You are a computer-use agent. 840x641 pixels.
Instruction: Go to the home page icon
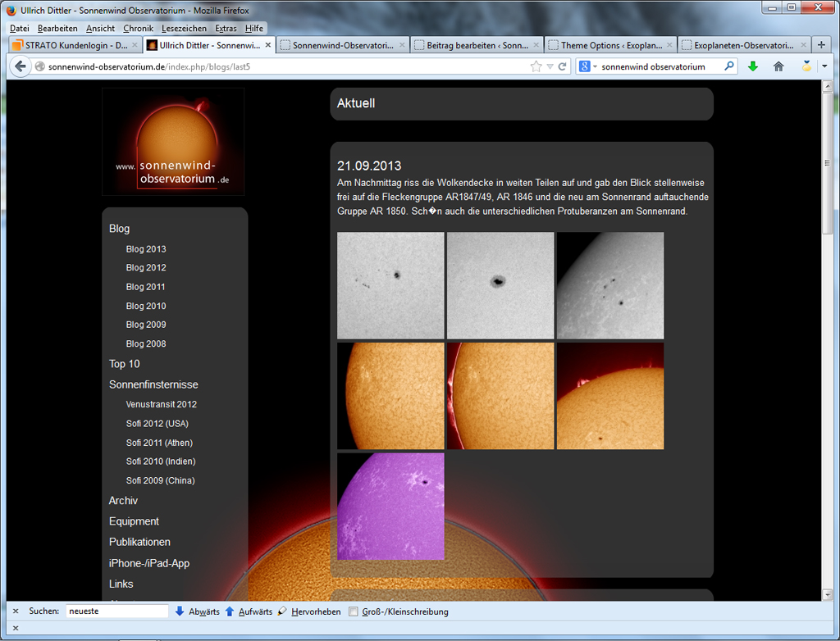(778, 66)
